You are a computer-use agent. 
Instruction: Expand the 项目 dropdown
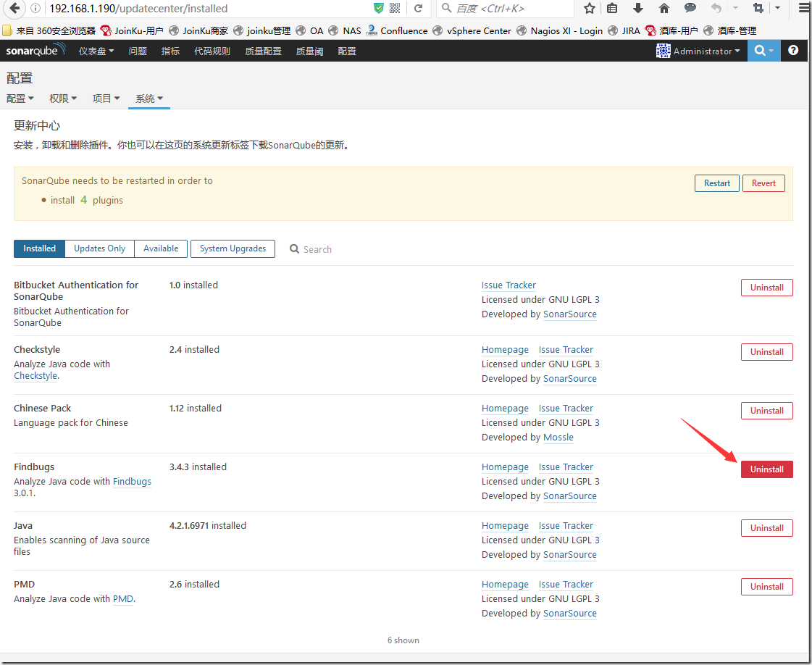pos(106,99)
